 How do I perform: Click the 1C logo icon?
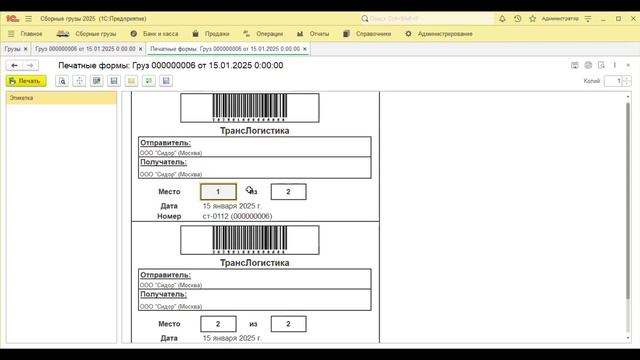coord(12,19)
